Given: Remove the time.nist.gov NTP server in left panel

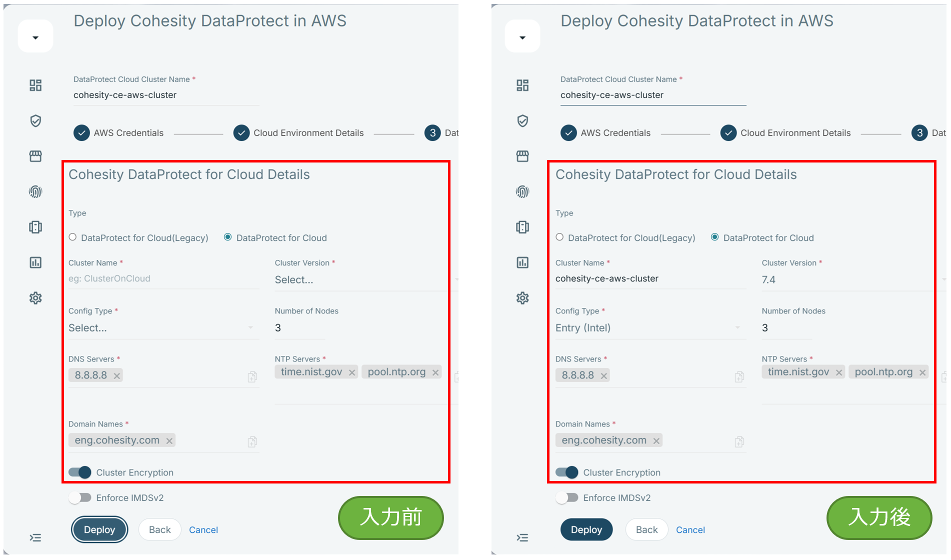Looking at the screenshot, I should [x=352, y=372].
